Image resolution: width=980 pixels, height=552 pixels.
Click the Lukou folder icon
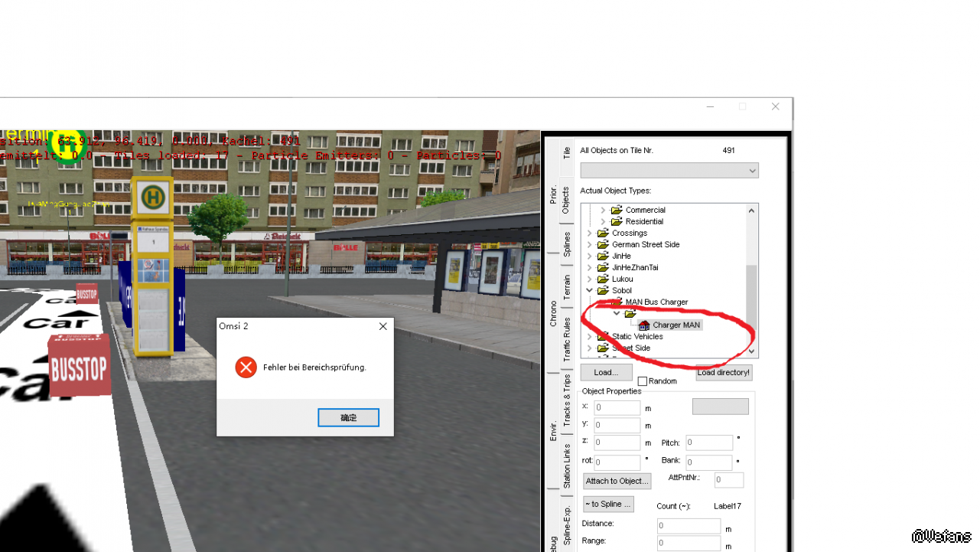(603, 279)
